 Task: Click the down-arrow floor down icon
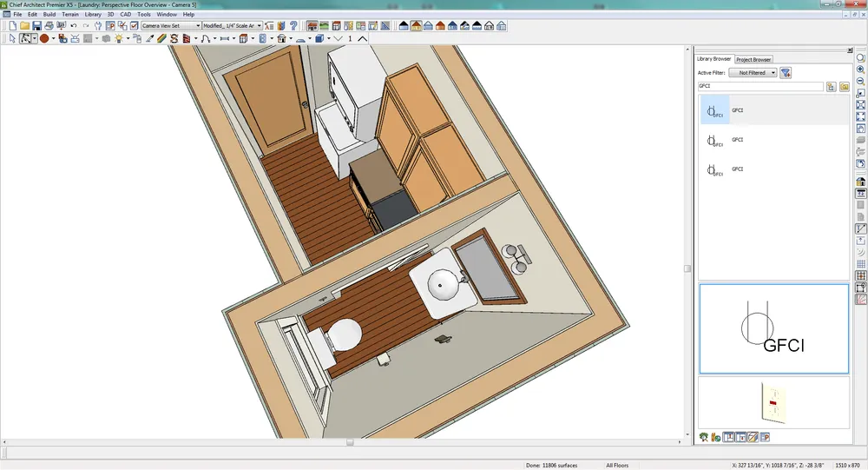coord(339,39)
